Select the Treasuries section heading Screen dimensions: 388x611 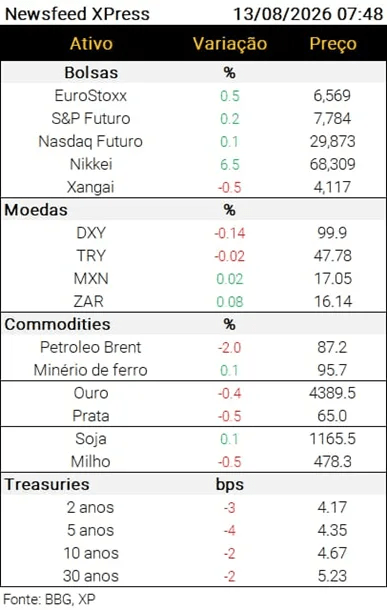(x=47, y=484)
